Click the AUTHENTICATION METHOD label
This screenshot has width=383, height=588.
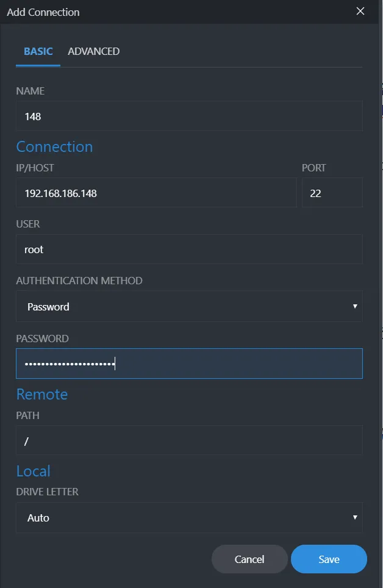pos(79,281)
